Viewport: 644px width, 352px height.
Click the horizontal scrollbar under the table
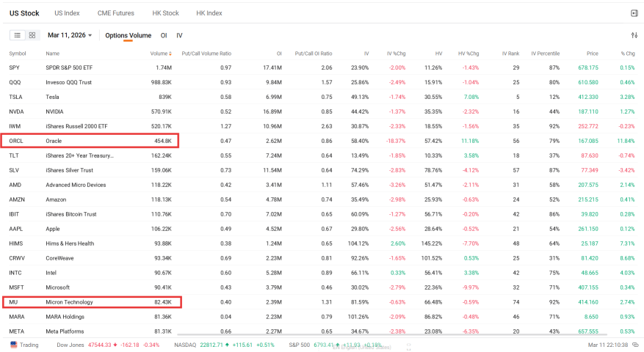click(392, 335)
